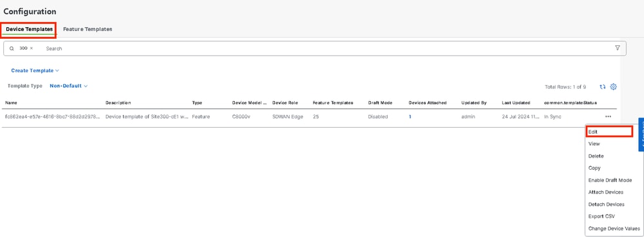Refresh the templates table
This screenshot has height=237, width=644.
(603, 87)
